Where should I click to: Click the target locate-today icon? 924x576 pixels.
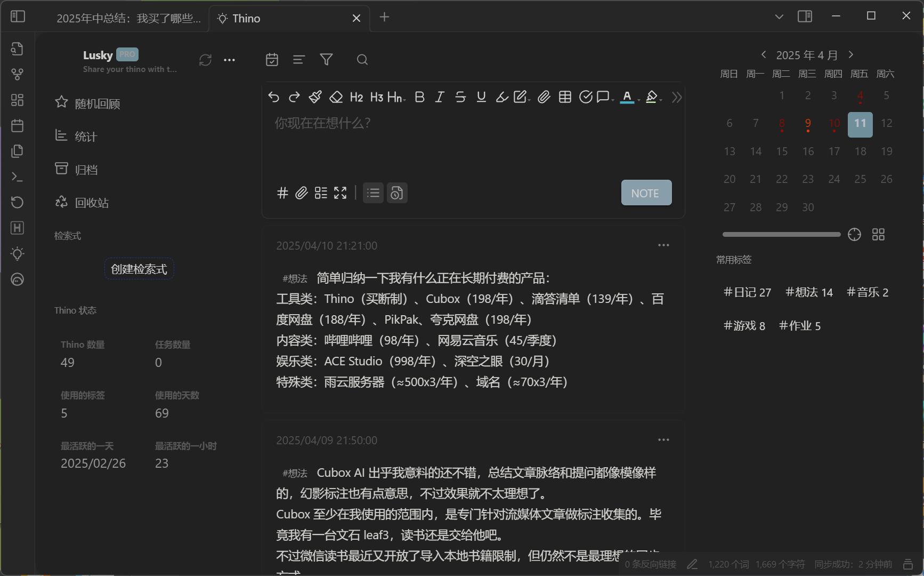[x=854, y=235]
